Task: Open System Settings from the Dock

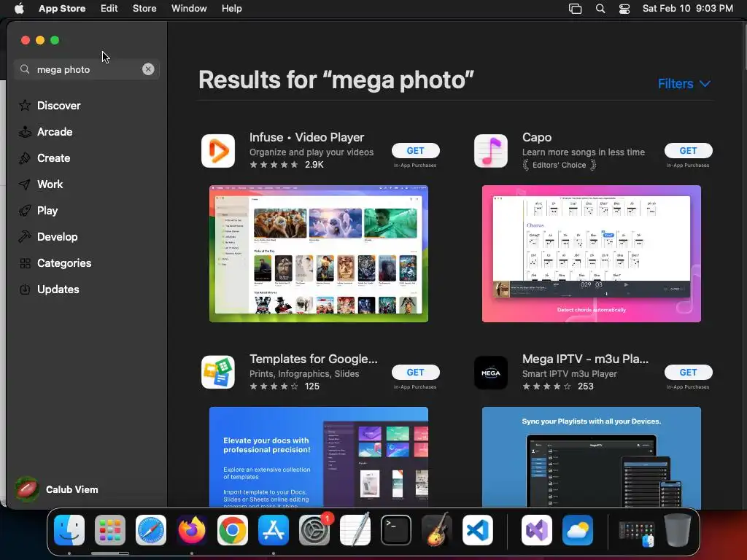Action: tap(314, 530)
